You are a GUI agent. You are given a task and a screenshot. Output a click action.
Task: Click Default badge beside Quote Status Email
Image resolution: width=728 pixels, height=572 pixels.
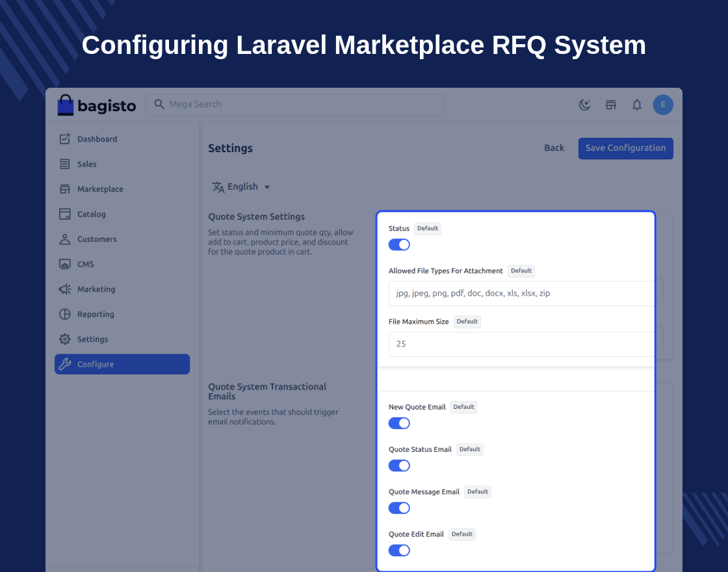point(470,449)
